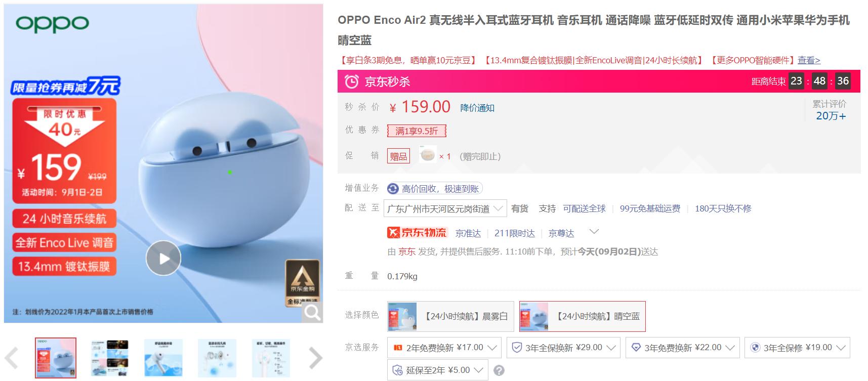The width and height of the screenshot is (868, 381).
Task: Expand the 2年免费换新 ¥17.00 service dropdown
Action: point(444,348)
